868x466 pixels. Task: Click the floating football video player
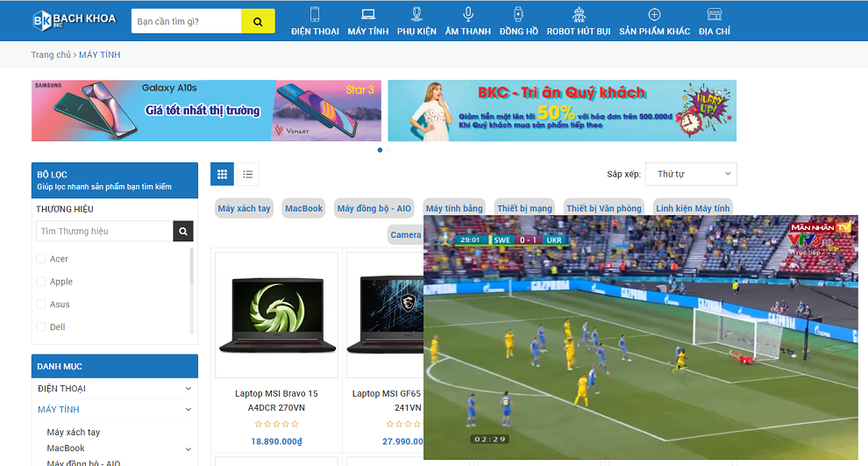[641, 338]
